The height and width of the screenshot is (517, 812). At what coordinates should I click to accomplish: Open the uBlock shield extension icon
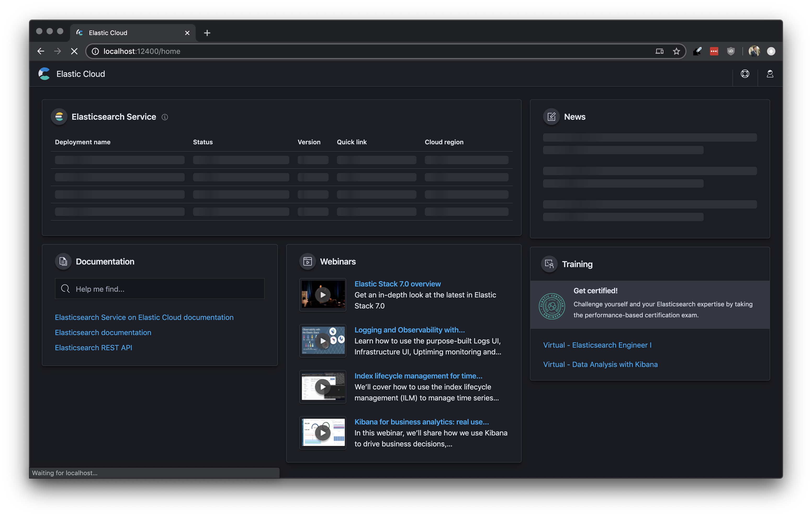coord(730,51)
